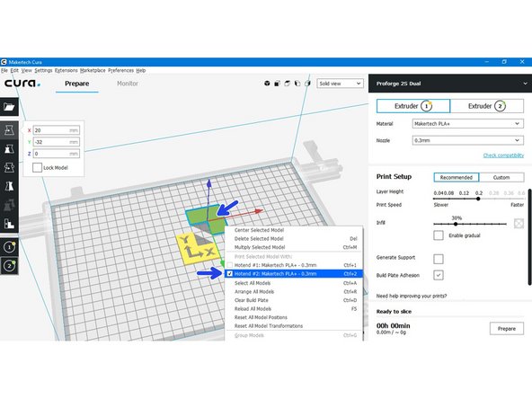
Task: Click the Z position input field
Action: (57, 154)
